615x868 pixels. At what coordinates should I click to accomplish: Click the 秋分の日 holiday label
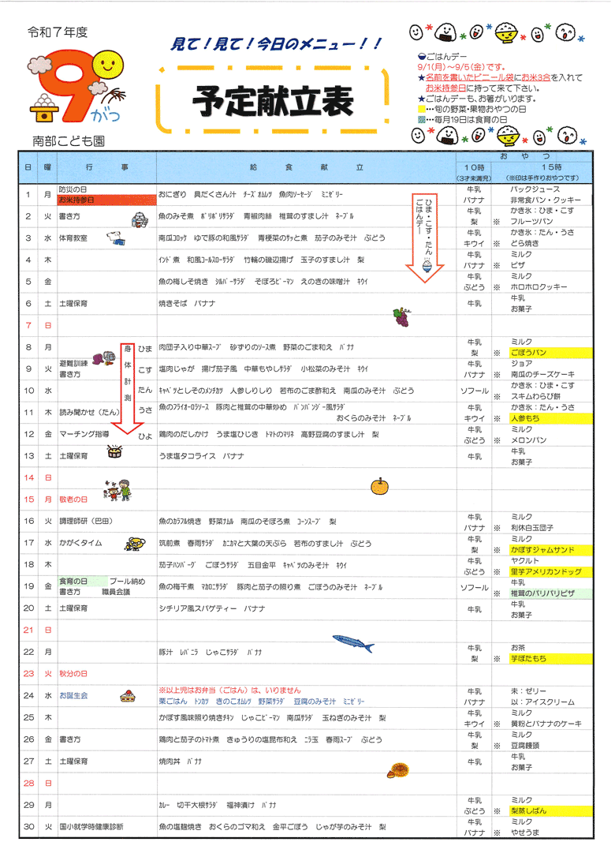pos(73,674)
